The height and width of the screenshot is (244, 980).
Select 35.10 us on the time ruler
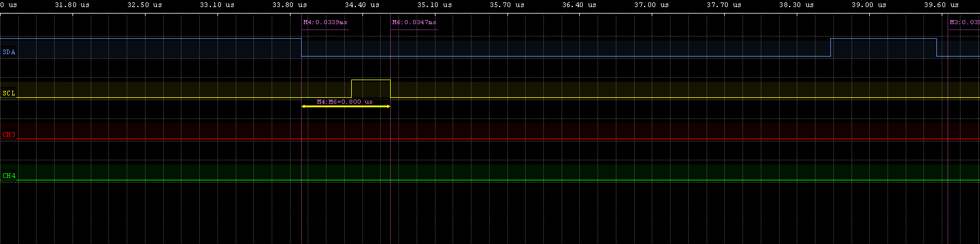click(x=434, y=5)
